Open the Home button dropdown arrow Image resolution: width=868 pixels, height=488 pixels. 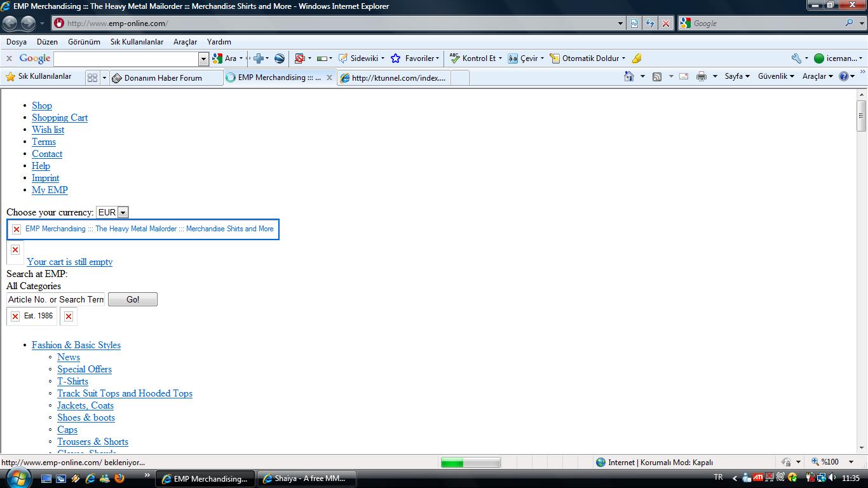coord(642,76)
